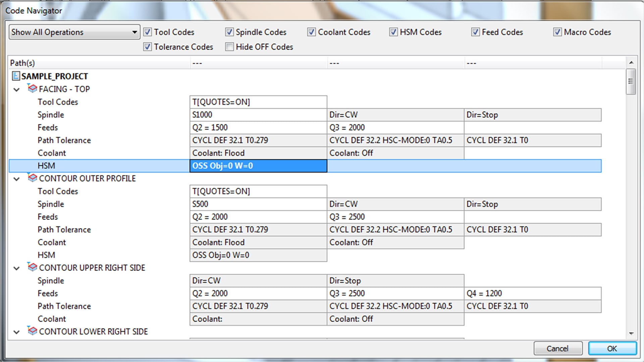Collapse the CONTOUR OUTER PROFILE node
The image size is (644, 362).
16,179
